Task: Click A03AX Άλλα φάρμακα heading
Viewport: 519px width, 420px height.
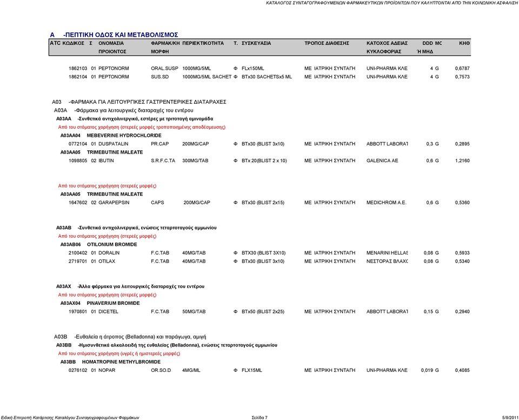Action: point(130,286)
